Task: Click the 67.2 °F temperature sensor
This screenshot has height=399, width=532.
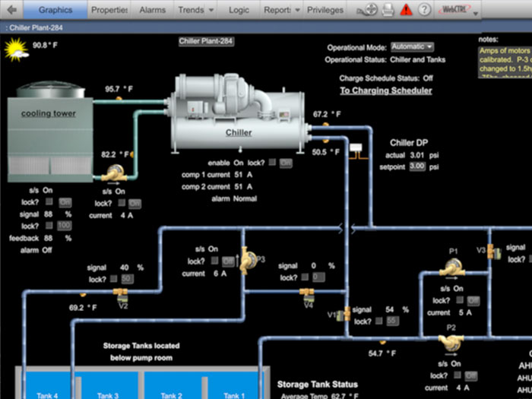Action: tap(325, 125)
